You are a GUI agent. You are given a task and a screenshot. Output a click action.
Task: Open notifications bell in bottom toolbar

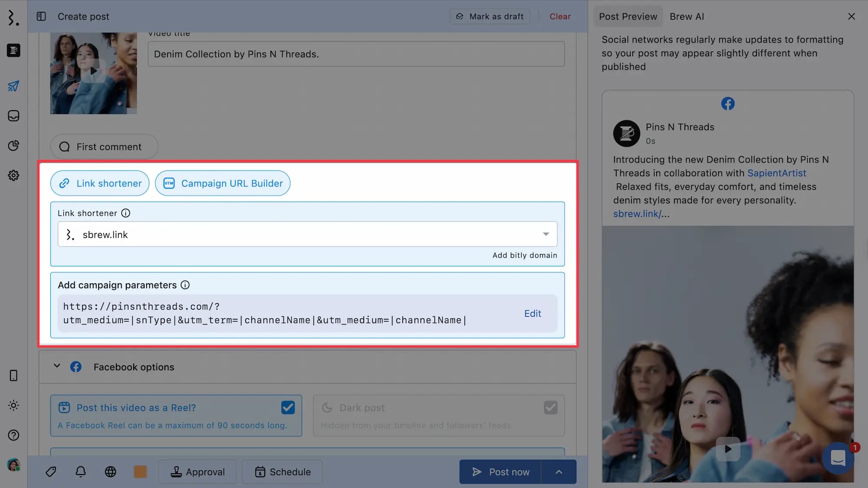(81, 472)
